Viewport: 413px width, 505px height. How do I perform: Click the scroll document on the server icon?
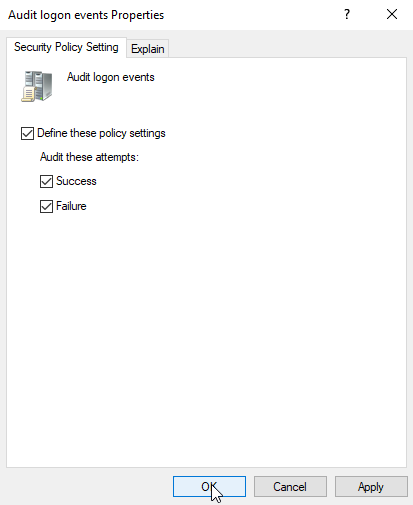tap(28, 95)
